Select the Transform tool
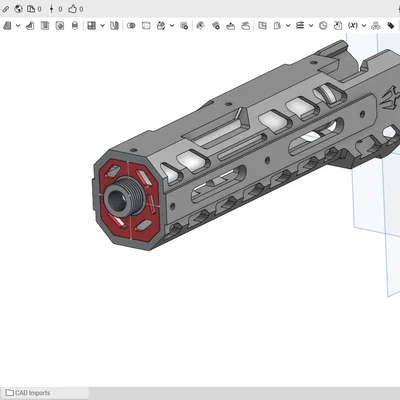400x400 pixels. click(161, 26)
